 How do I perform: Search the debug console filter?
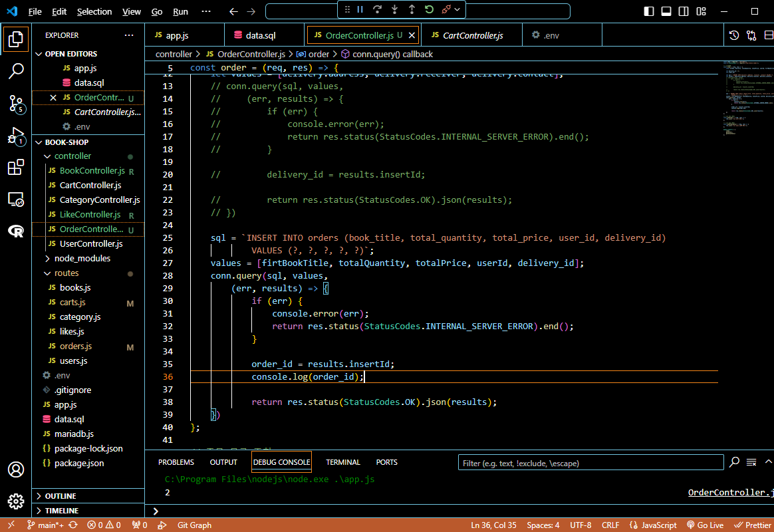tap(735, 462)
